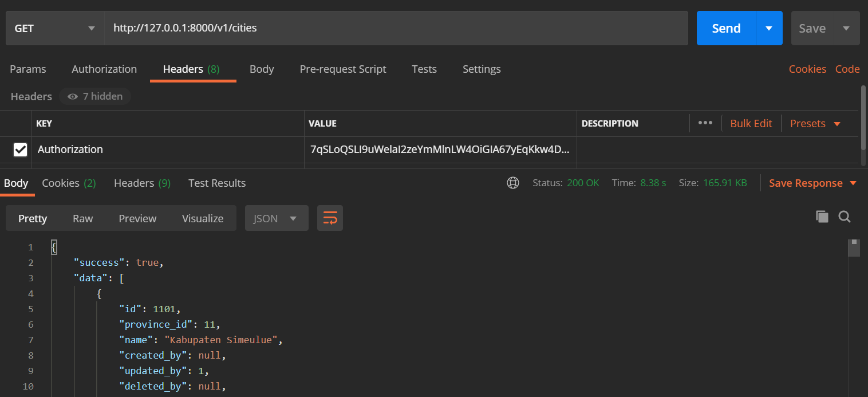Open the Test Results tab
Screen dimensions: 868x397
pos(217,183)
